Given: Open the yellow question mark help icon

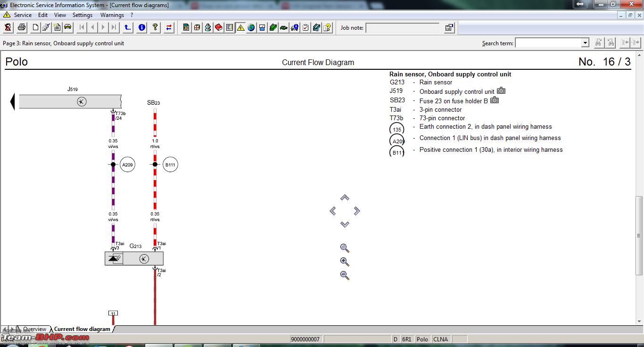Looking at the screenshot, I should pyautogui.click(x=155, y=27).
